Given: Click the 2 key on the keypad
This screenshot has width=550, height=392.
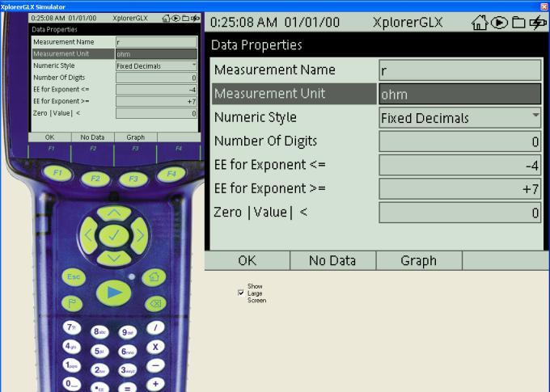Looking at the screenshot, I should 99,370.
